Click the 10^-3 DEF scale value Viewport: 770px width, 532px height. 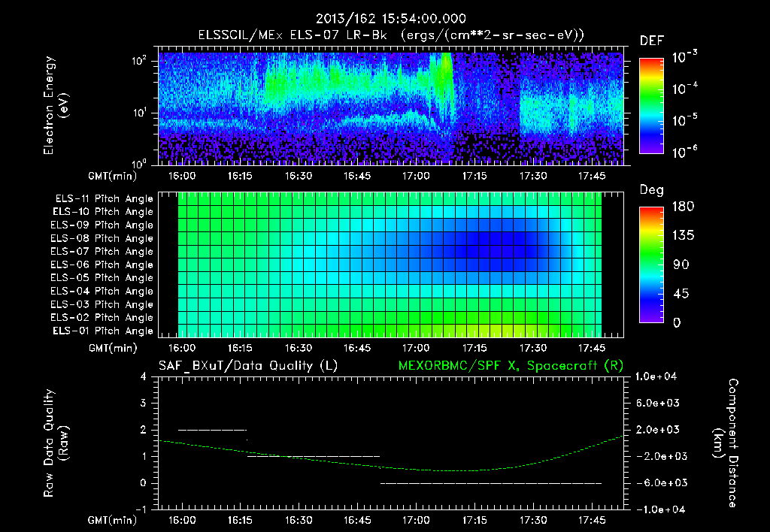tap(684, 57)
